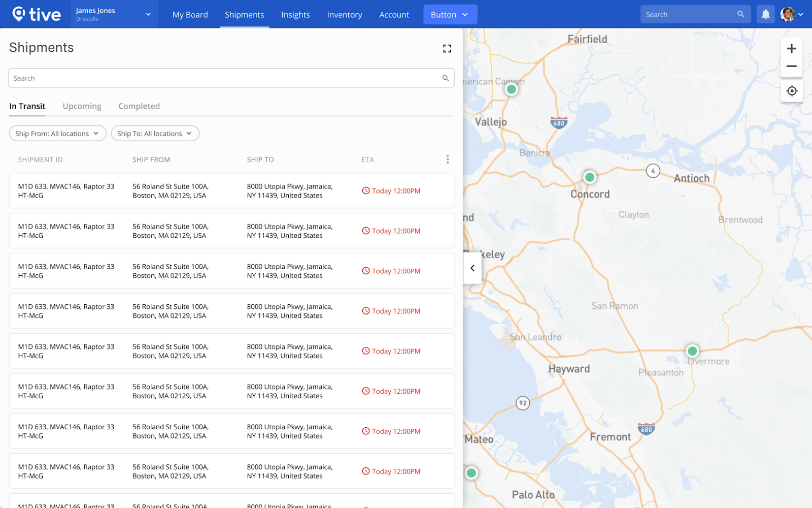Open the shipment column options menu
Image resolution: width=812 pixels, height=508 pixels.
448,159
